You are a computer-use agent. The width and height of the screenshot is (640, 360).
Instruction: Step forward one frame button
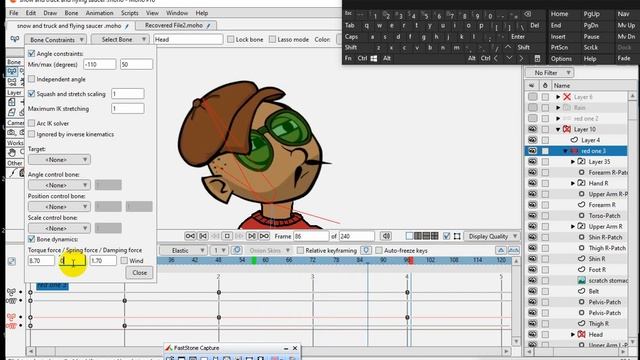point(252,236)
